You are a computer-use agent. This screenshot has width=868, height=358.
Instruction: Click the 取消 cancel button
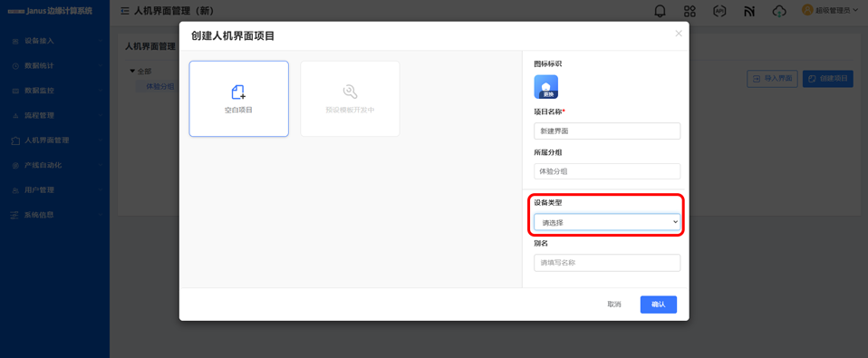pyautogui.click(x=614, y=305)
